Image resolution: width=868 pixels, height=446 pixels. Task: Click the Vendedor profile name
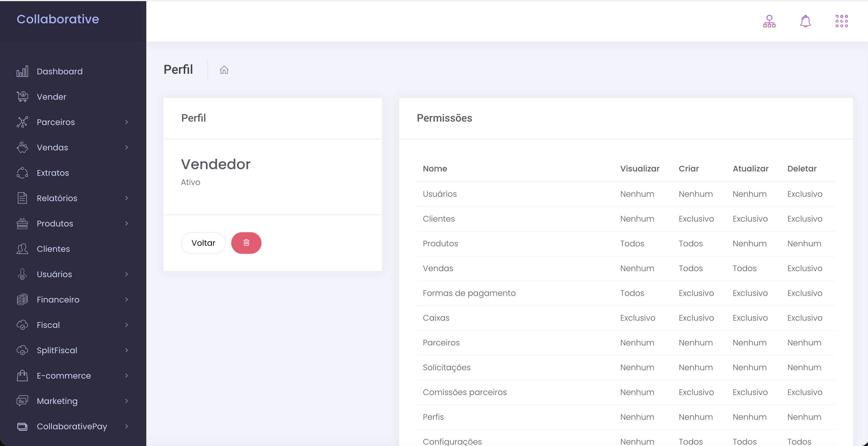(x=216, y=164)
